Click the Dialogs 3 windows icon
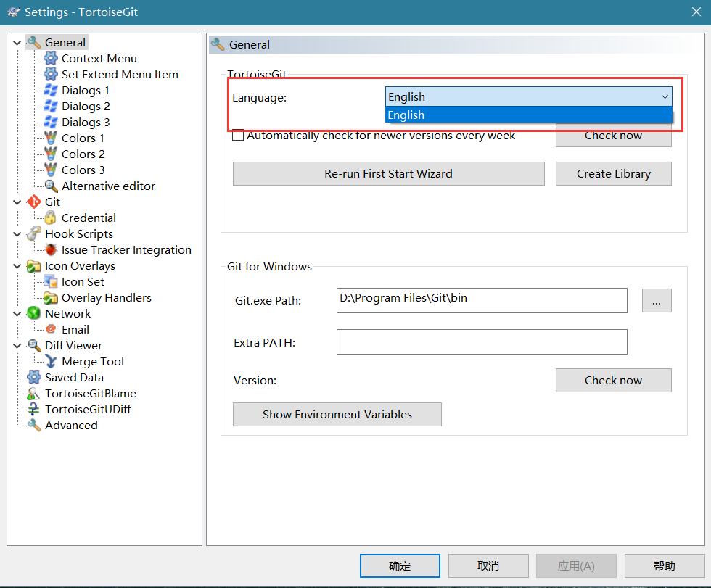Viewport: 711px width, 588px height. tap(51, 122)
